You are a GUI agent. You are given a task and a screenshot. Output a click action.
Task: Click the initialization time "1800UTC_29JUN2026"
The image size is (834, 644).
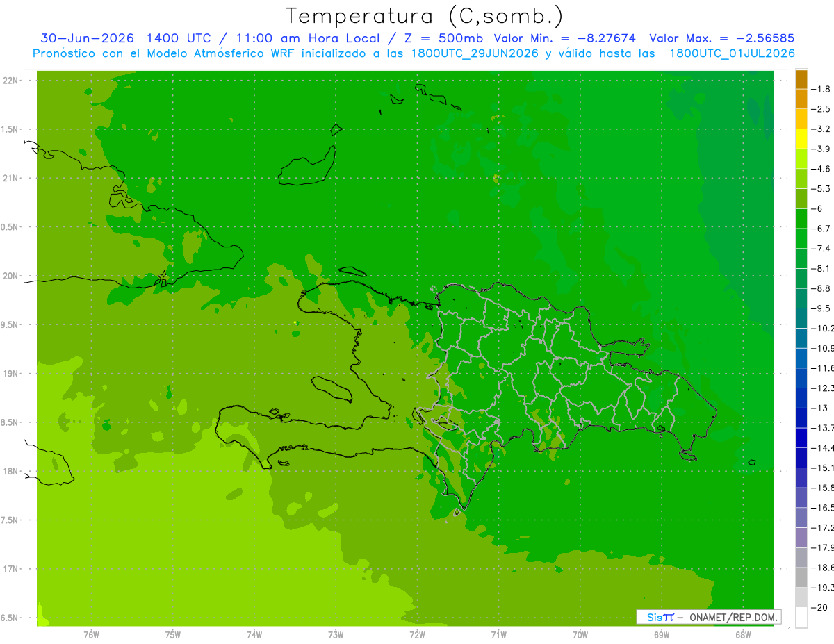click(x=475, y=53)
